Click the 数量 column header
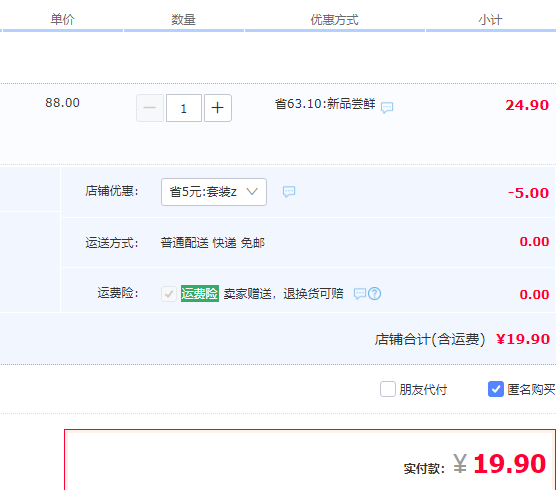 [183, 19]
